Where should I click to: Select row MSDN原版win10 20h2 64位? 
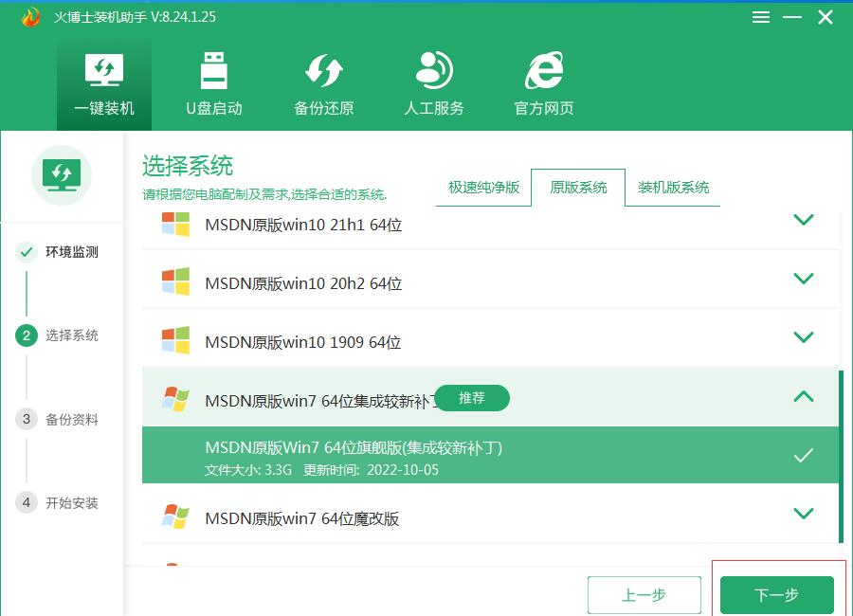pos(490,280)
